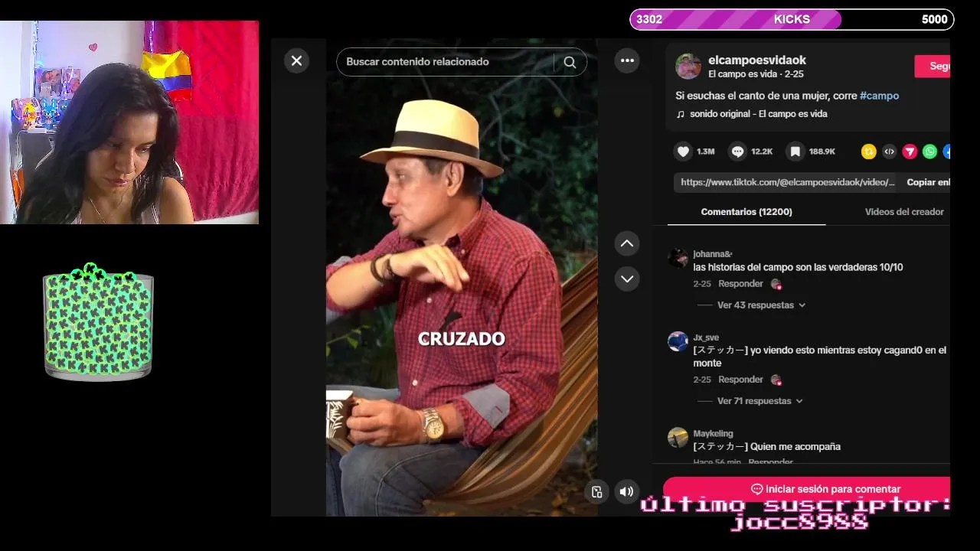This screenshot has height=551, width=980.
Task: Click the 'Iniciar sesión para comentar' button
Action: click(x=807, y=489)
